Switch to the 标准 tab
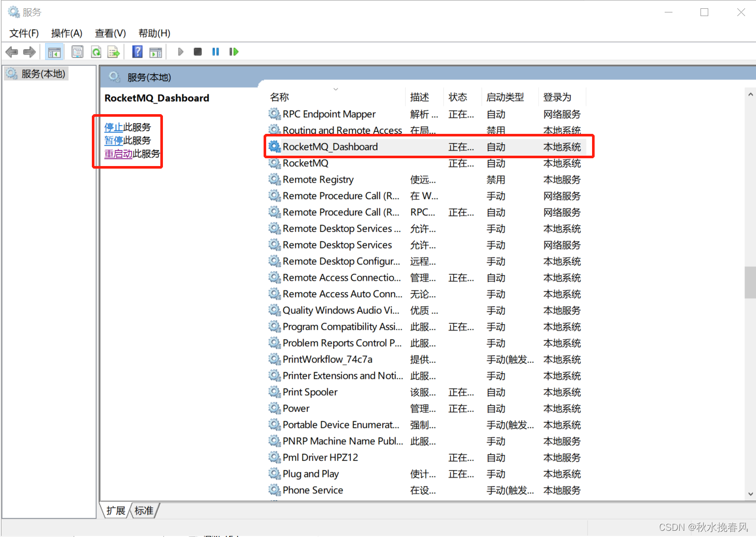756x537 pixels. [x=143, y=510]
